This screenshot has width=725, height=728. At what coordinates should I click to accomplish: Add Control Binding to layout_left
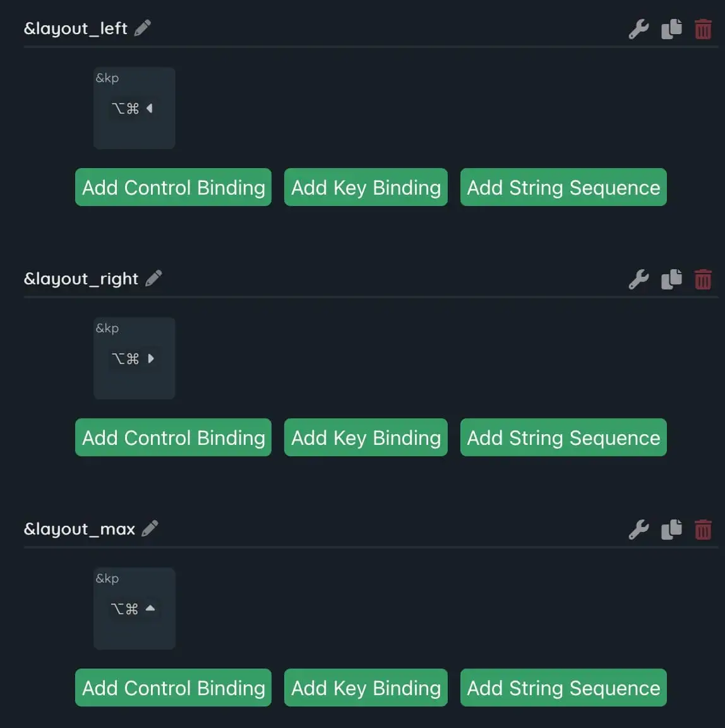(x=173, y=187)
